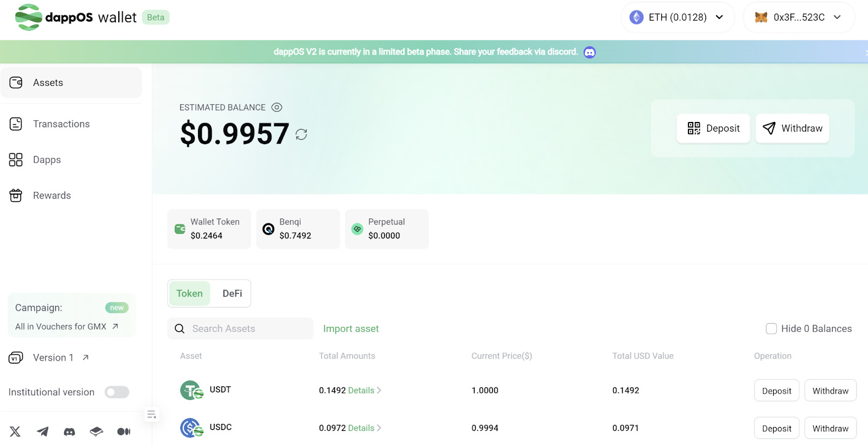Refresh the estimated balance
The width and height of the screenshot is (868, 445).
pos(301,134)
